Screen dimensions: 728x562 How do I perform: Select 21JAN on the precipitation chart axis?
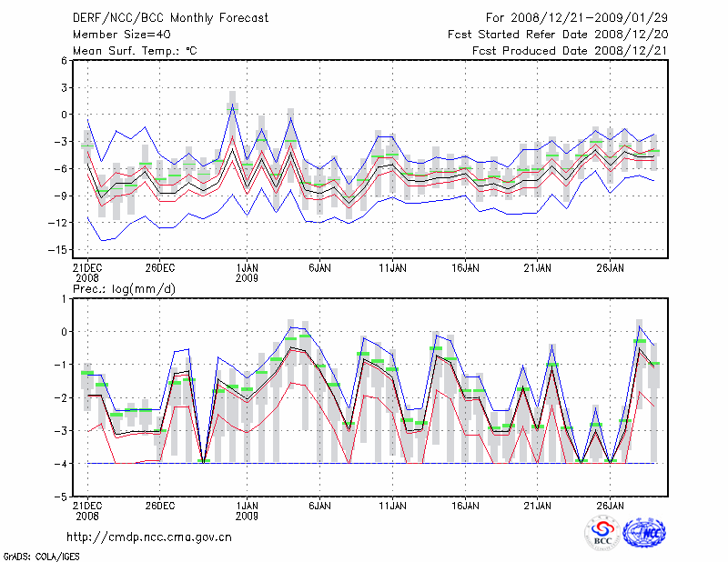[x=538, y=505]
